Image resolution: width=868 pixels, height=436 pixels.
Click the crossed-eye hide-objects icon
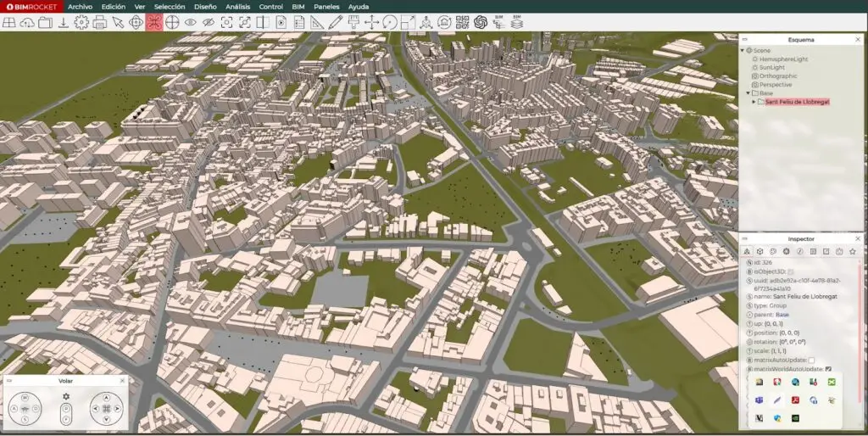click(x=209, y=22)
